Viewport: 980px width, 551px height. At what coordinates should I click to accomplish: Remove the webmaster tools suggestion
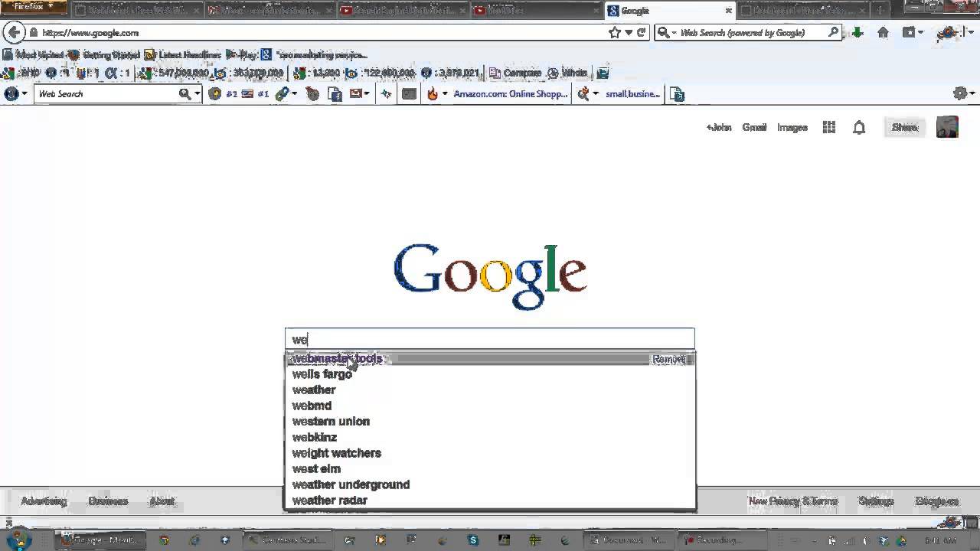669,359
